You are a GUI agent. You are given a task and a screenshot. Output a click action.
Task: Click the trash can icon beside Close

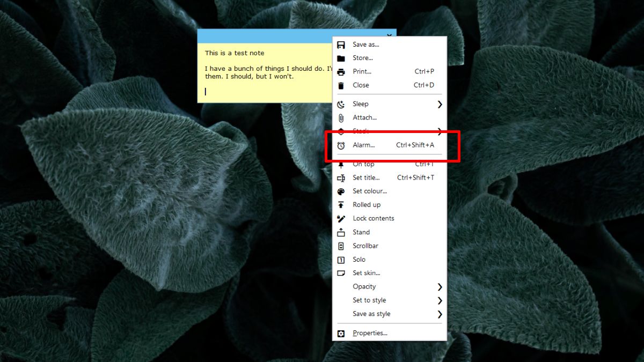(341, 85)
